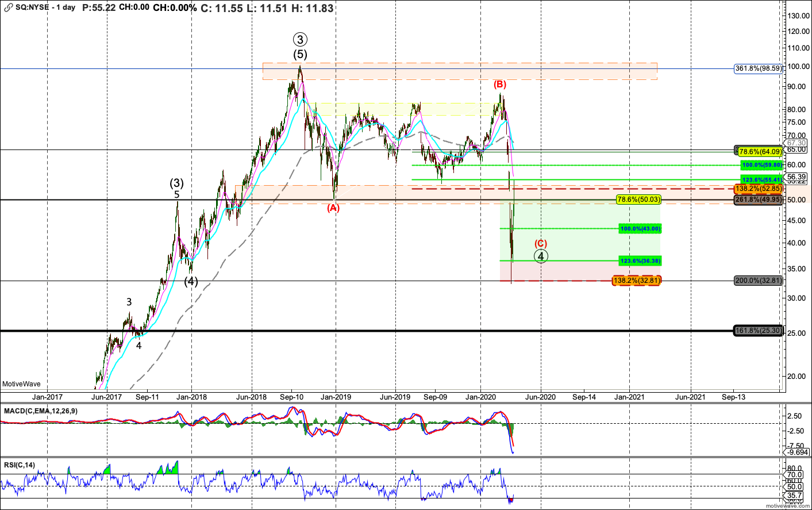The width and height of the screenshot is (812, 510).
Task: Click the 100.0%(59.80) Fibonacci label
Action: (761, 165)
